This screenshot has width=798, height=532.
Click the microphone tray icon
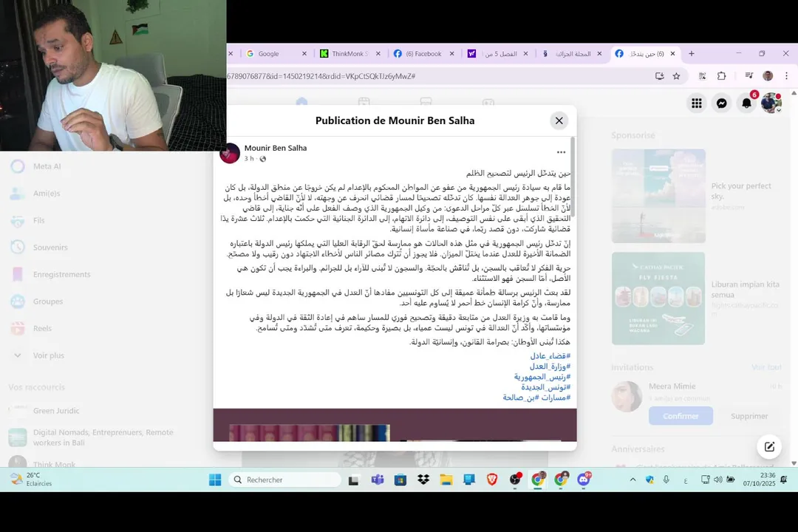pos(666,480)
